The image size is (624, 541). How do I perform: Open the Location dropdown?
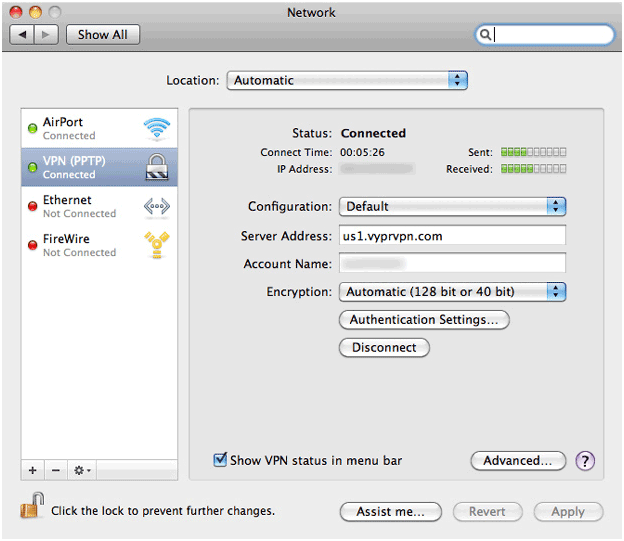[347, 80]
